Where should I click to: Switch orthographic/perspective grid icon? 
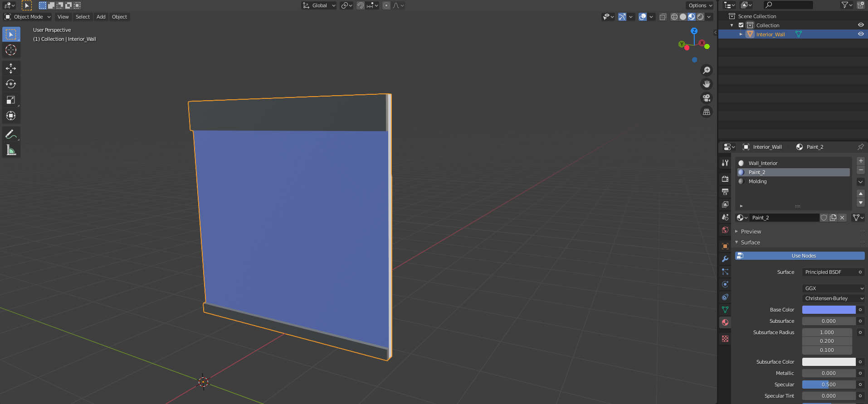pyautogui.click(x=707, y=112)
